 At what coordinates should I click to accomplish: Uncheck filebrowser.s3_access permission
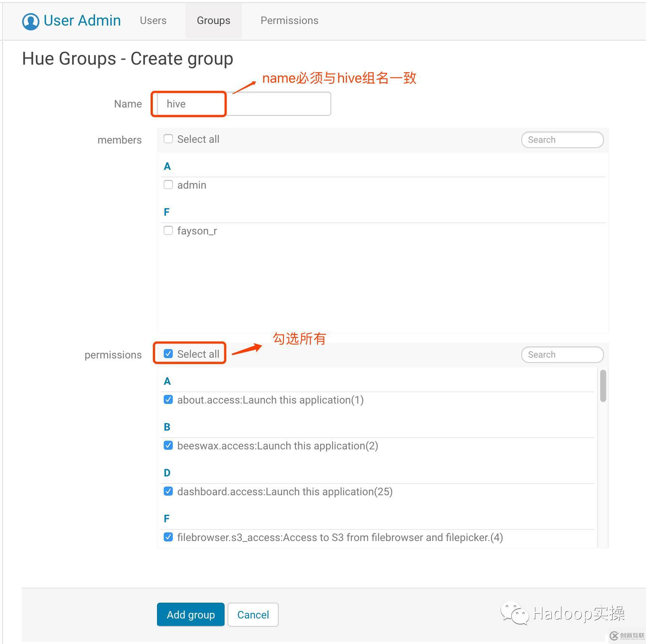click(168, 537)
